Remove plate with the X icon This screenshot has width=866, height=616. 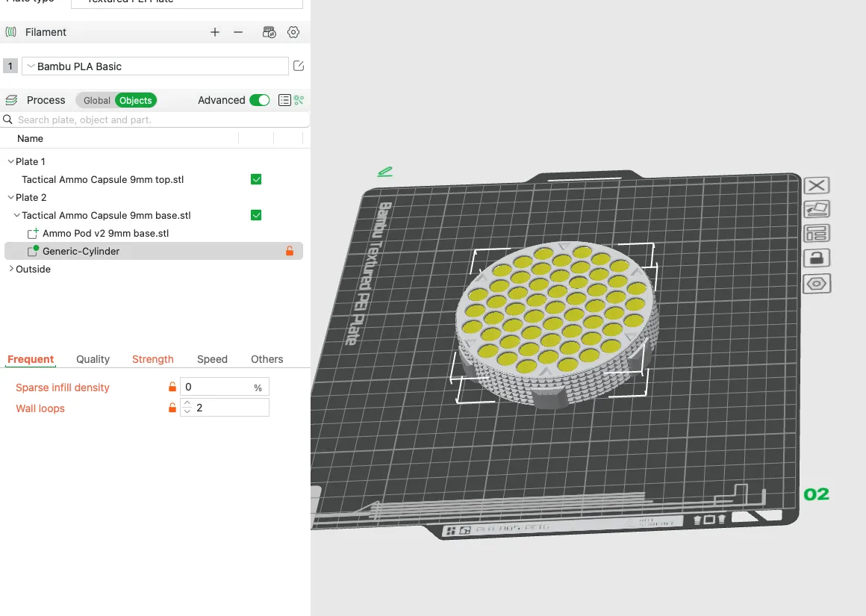click(x=816, y=186)
